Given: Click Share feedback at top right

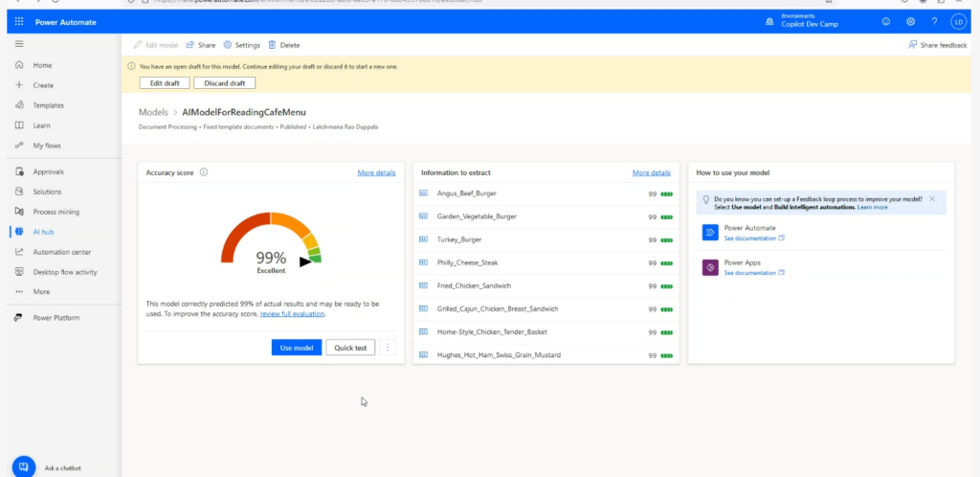Looking at the screenshot, I should pos(938,45).
